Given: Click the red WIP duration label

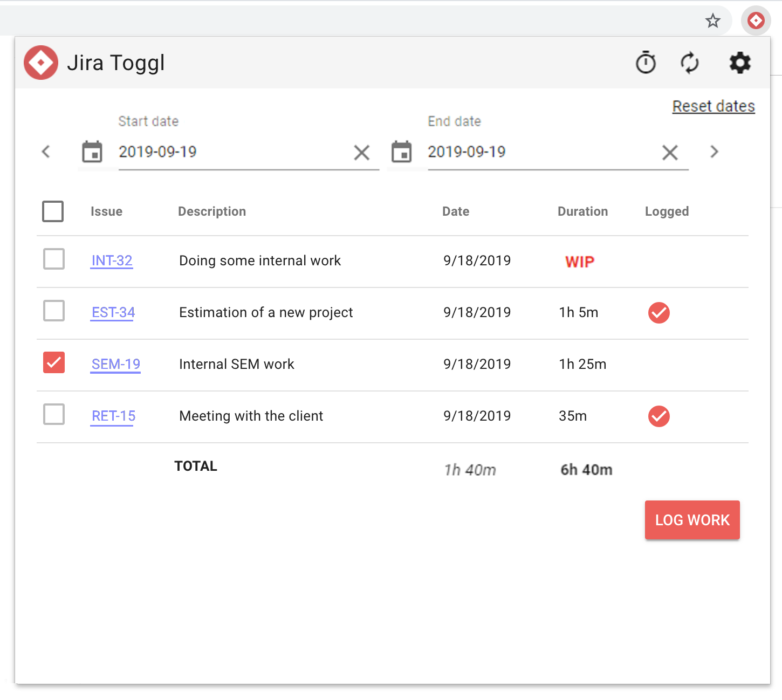Looking at the screenshot, I should (x=580, y=262).
